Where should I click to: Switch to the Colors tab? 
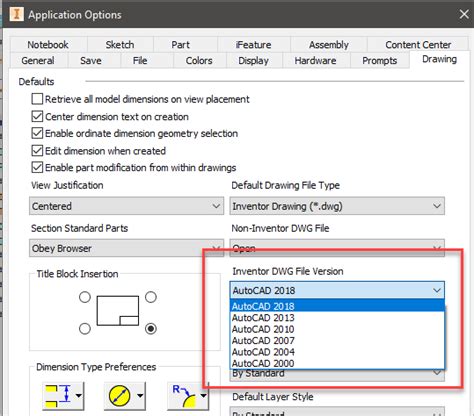tap(199, 61)
